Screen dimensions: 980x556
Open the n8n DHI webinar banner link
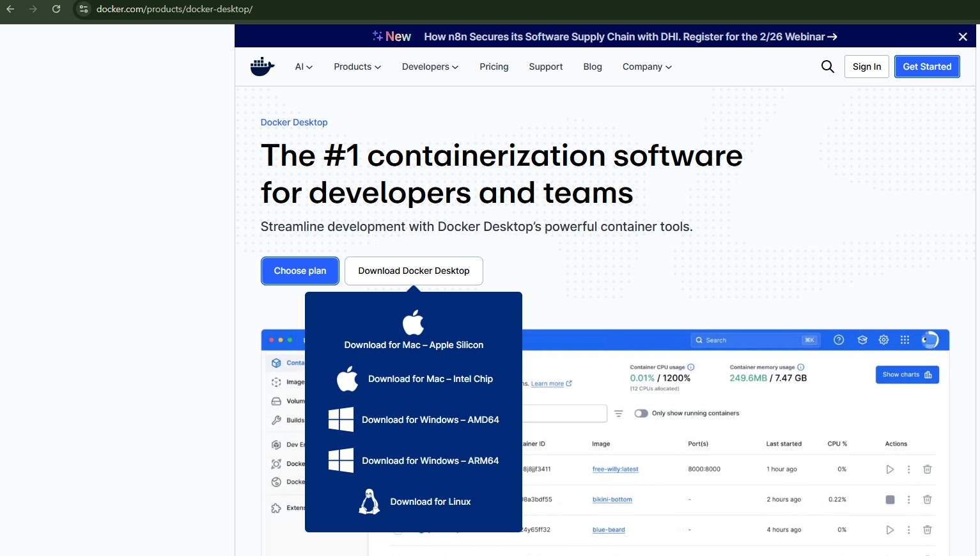pos(630,36)
